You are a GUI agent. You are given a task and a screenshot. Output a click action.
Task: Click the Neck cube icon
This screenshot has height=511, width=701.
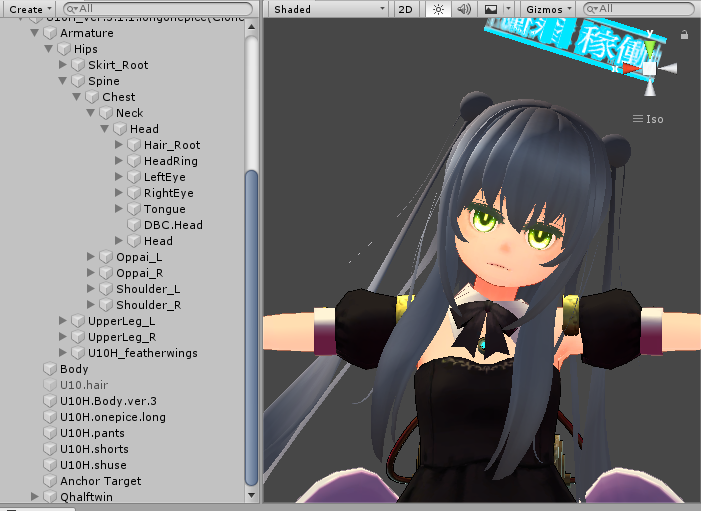pyautogui.click(x=106, y=113)
